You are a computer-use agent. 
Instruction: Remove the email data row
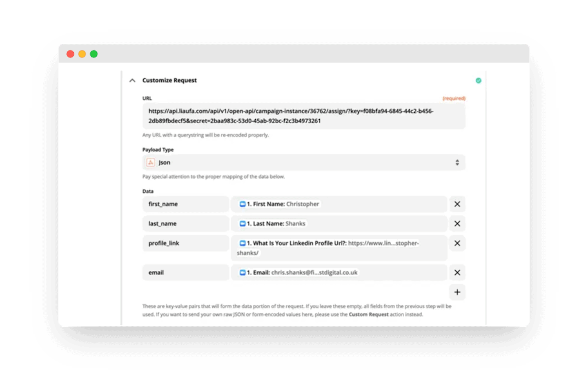pyautogui.click(x=457, y=273)
